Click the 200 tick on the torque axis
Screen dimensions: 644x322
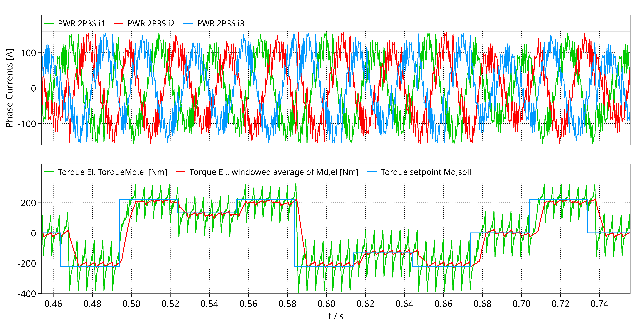click(29, 203)
